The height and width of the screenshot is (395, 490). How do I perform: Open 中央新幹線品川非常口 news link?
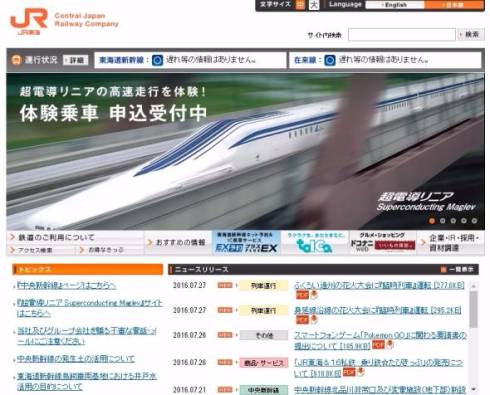[x=380, y=389]
